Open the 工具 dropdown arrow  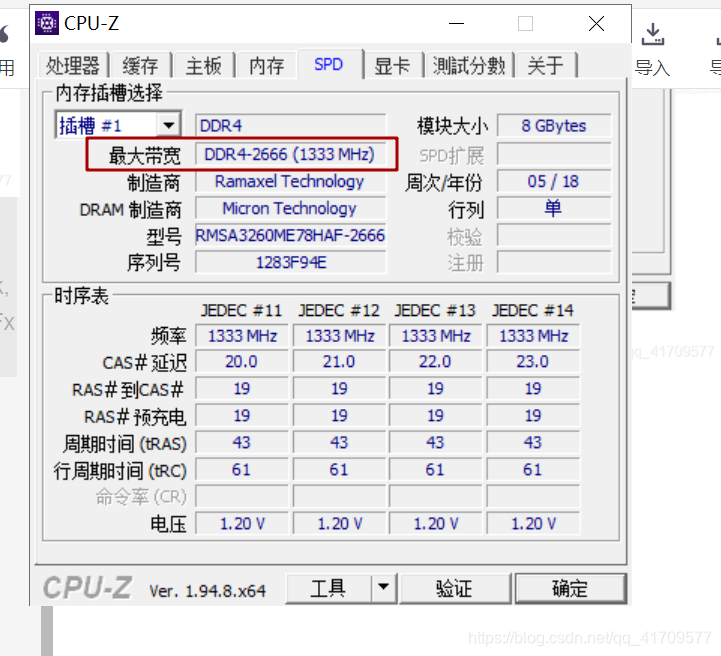(x=383, y=588)
